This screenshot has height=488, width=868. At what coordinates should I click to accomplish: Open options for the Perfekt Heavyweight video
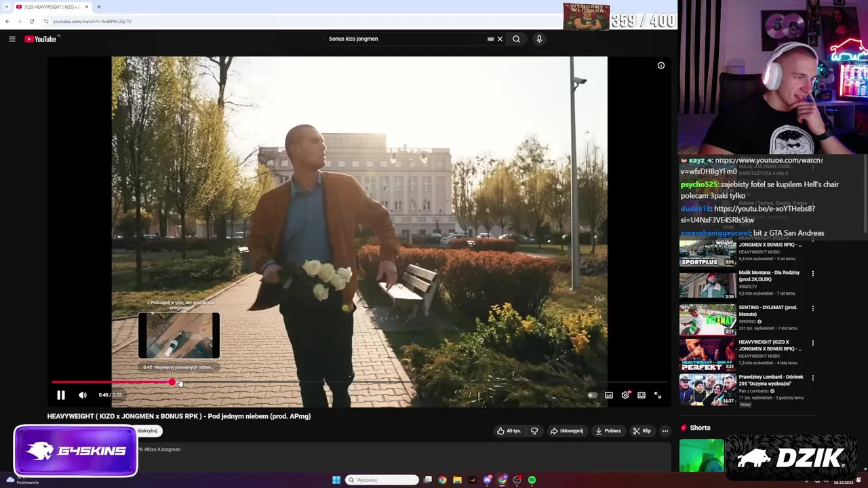tap(813, 343)
